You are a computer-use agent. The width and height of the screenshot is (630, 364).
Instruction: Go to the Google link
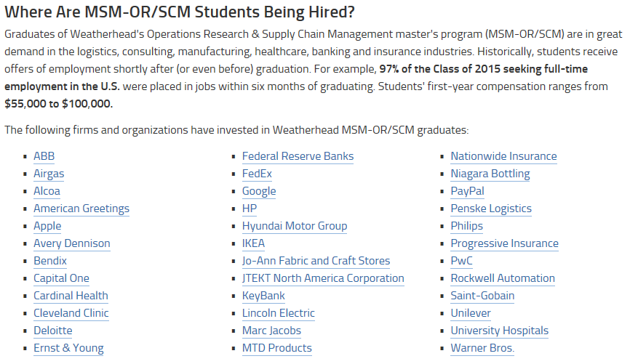tap(259, 191)
